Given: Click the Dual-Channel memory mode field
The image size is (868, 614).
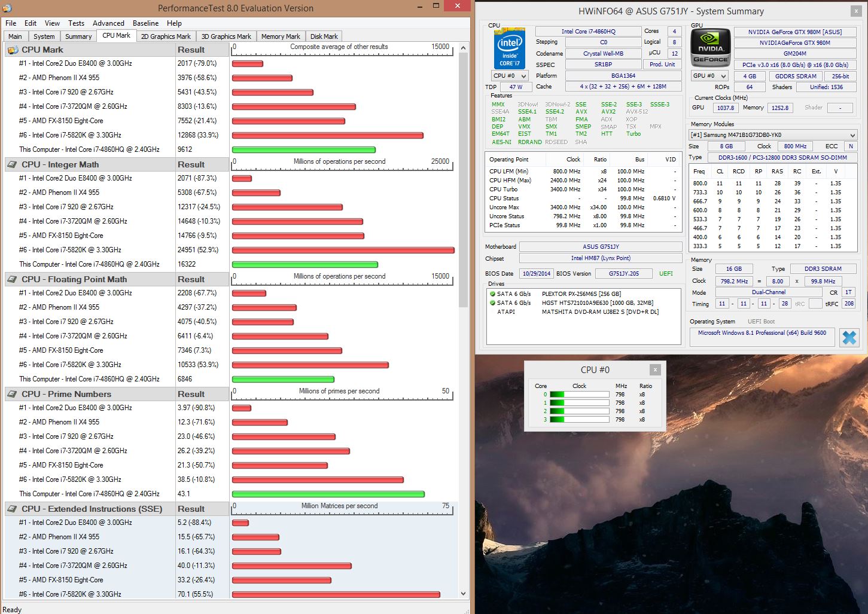Looking at the screenshot, I should (769, 292).
